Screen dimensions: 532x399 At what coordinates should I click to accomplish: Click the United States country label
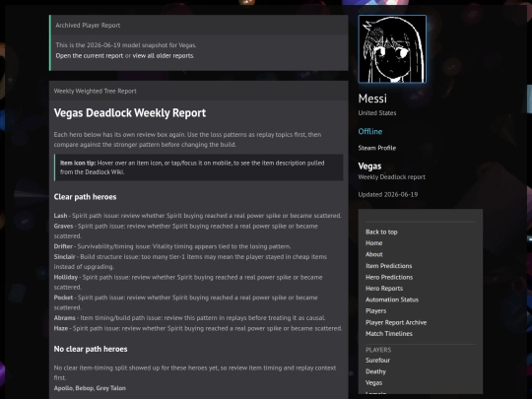click(377, 113)
